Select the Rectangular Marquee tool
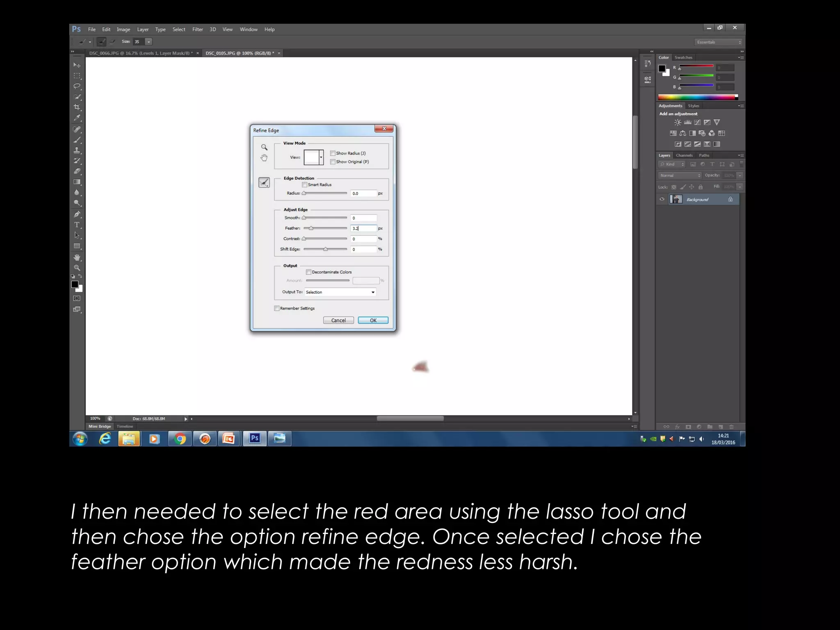This screenshot has height=630, width=840. point(77,76)
